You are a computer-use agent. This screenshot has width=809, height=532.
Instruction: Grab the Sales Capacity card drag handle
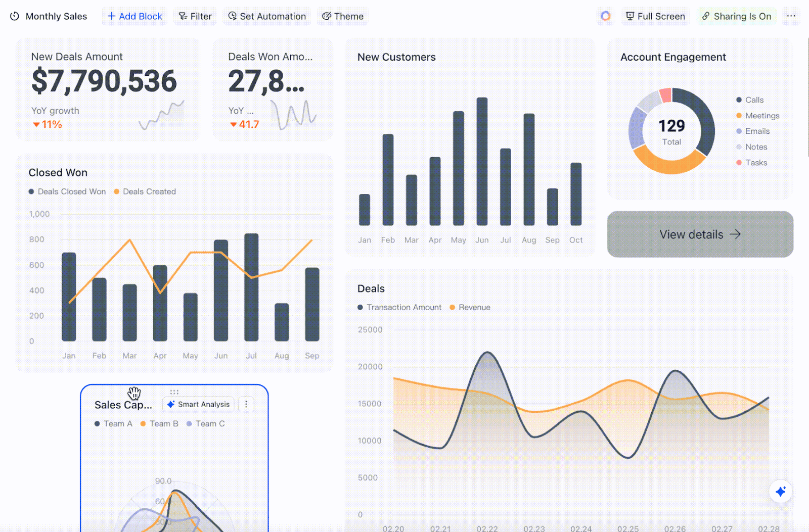click(x=174, y=392)
